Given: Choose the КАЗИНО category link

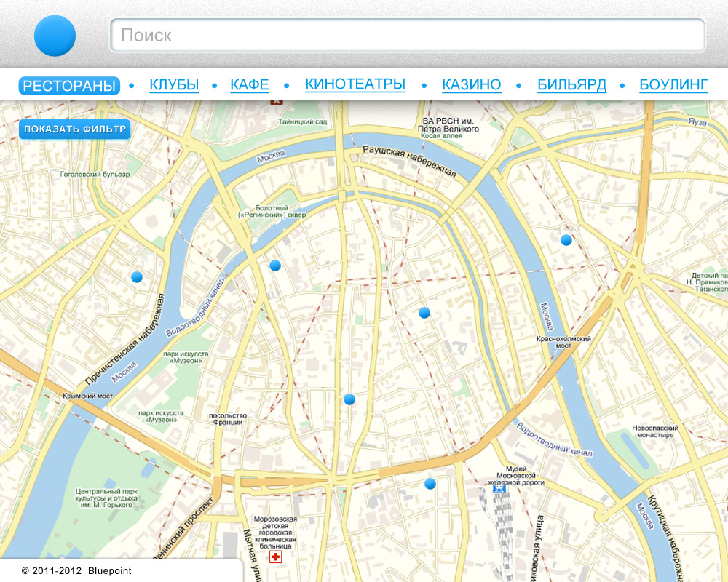Looking at the screenshot, I should point(472,85).
